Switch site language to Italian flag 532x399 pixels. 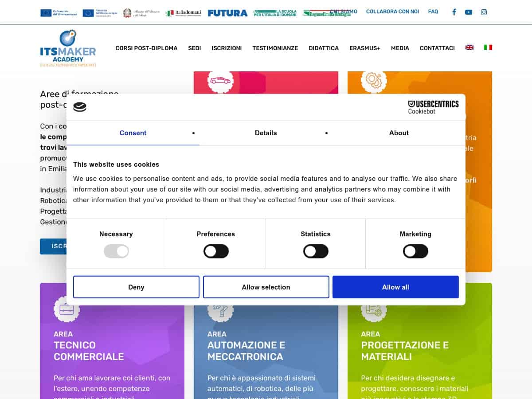click(488, 47)
